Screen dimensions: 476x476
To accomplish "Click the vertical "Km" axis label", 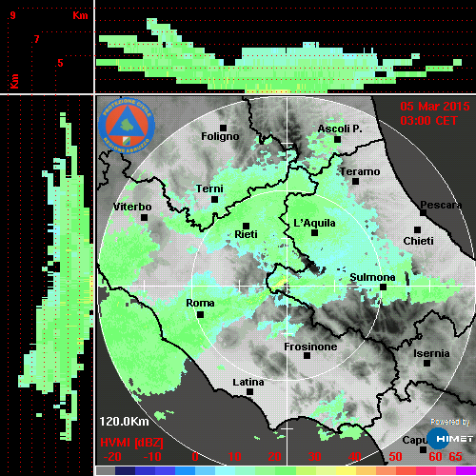I will pyautogui.click(x=14, y=81).
